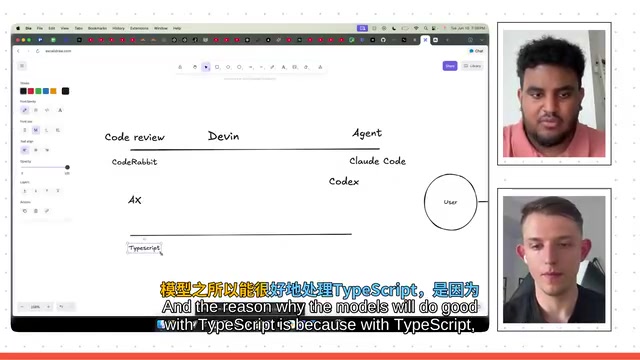Image resolution: width=640 pixels, height=360 pixels.
Task: Select the User circle on canvas
Action: click(451, 202)
